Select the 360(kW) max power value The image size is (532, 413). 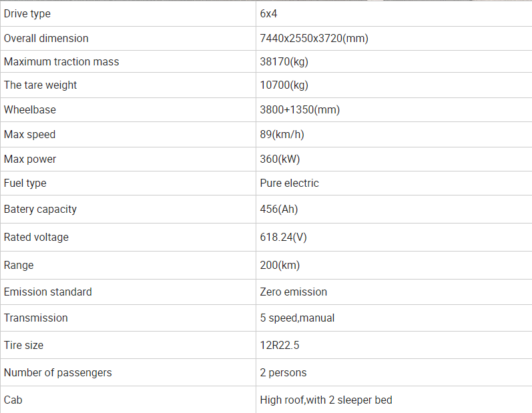[x=280, y=159]
